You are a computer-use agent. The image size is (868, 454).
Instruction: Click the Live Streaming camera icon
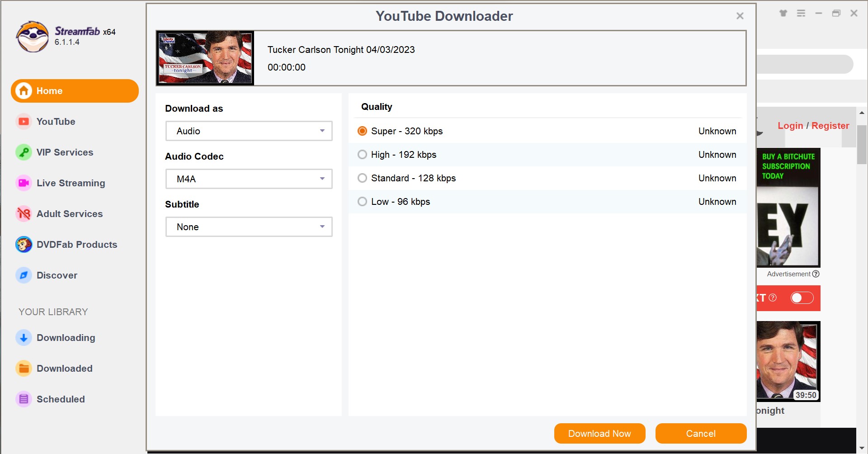(24, 183)
